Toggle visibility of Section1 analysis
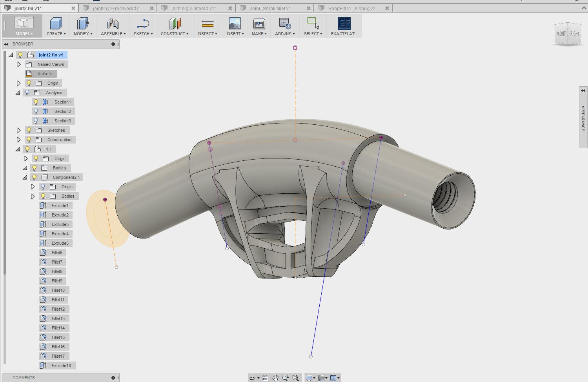 coord(36,102)
